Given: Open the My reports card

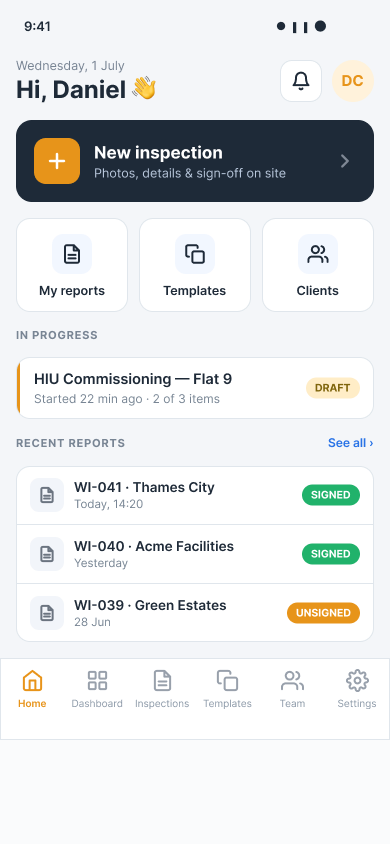Looking at the screenshot, I should 72,265.
